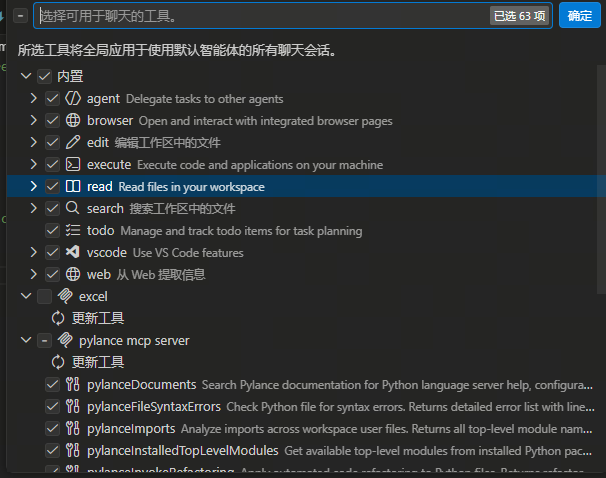
Task: Click 'Open and interact with integrated browser pages'
Action: (x=266, y=121)
